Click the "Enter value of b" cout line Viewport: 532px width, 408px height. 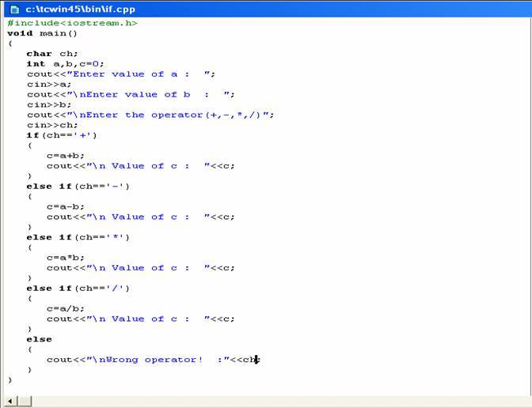pos(131,94)
